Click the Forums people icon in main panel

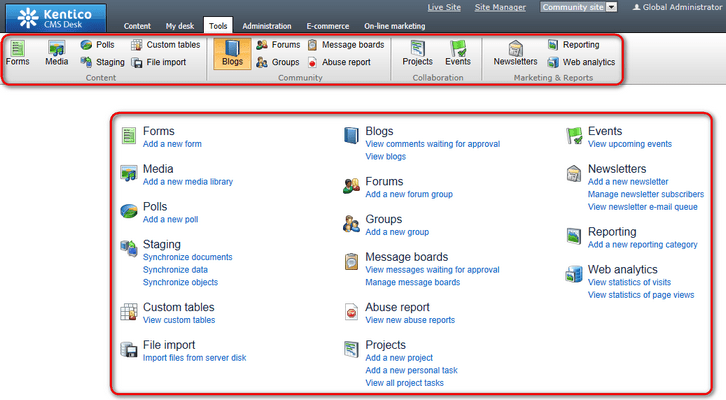[x=351, y=186]
